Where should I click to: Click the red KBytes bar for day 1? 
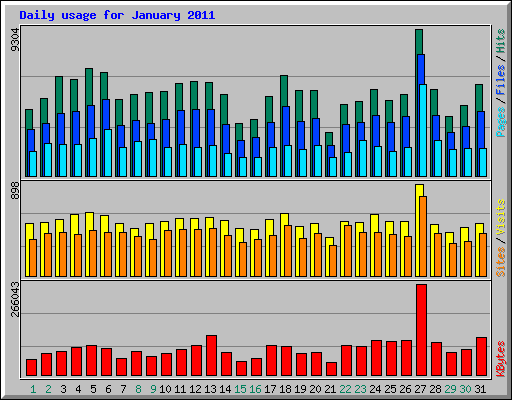click(31, 368)
